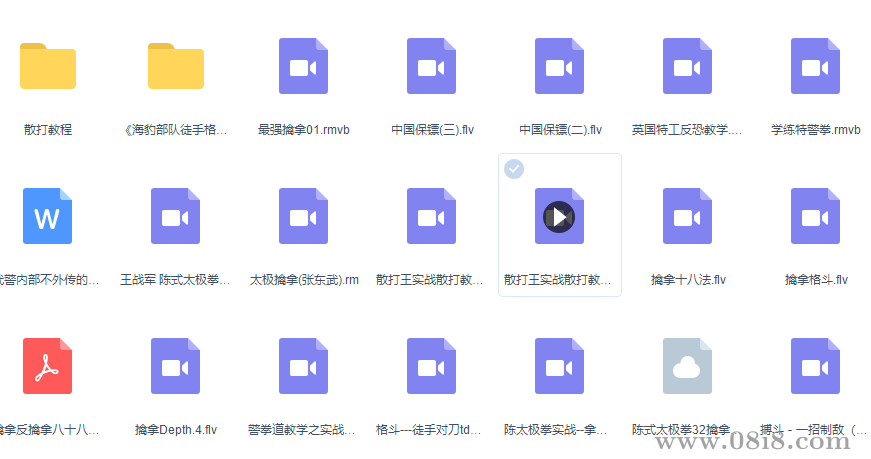
Task: Click the unselected 散打王实战散打教 video icon
Action: point(432,216)
